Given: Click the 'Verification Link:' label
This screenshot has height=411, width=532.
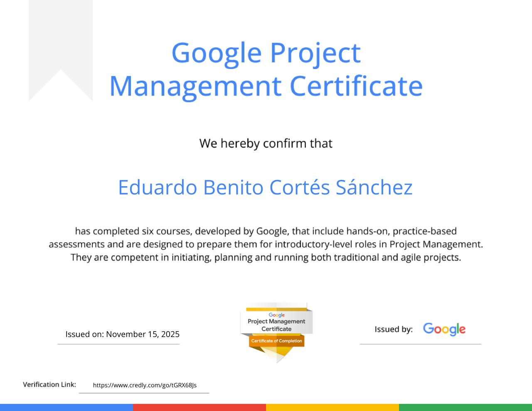Looking at the screenshot, I should tap(49, 384).
